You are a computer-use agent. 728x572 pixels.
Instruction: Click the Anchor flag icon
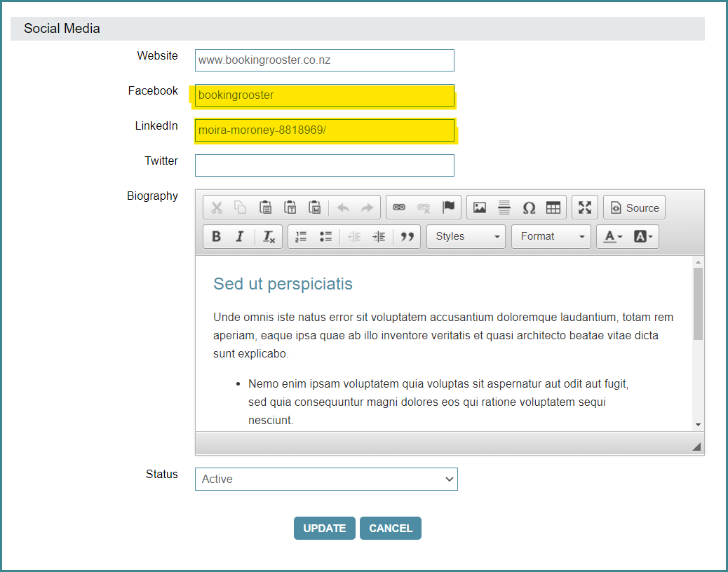pos(448,207)
